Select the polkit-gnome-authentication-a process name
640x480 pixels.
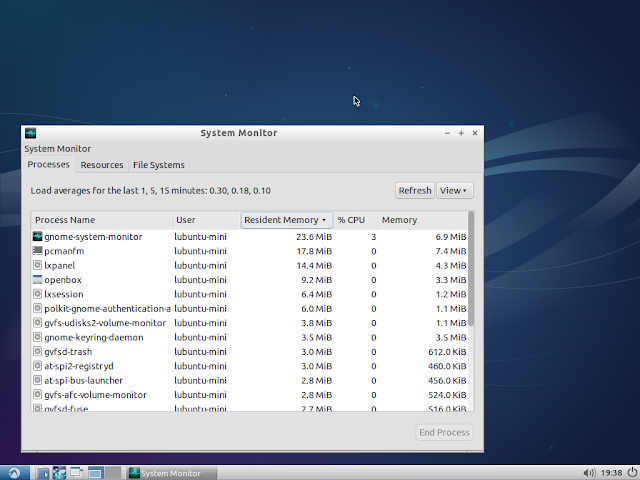pyautogui.click(x=107, y=309)
